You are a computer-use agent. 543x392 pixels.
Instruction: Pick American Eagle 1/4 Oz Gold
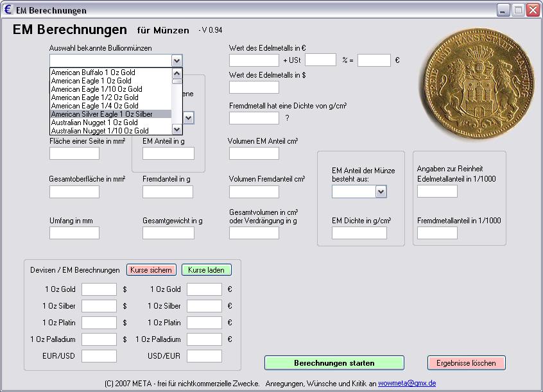click(x=111, y=106)
